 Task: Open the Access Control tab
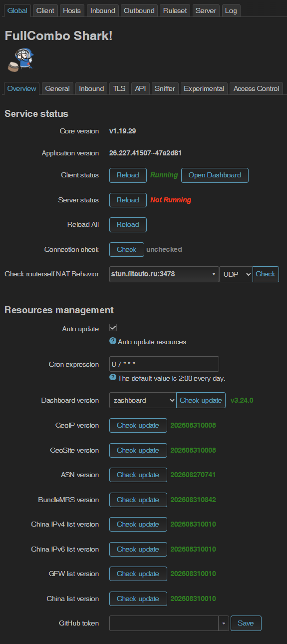[257, 88]
